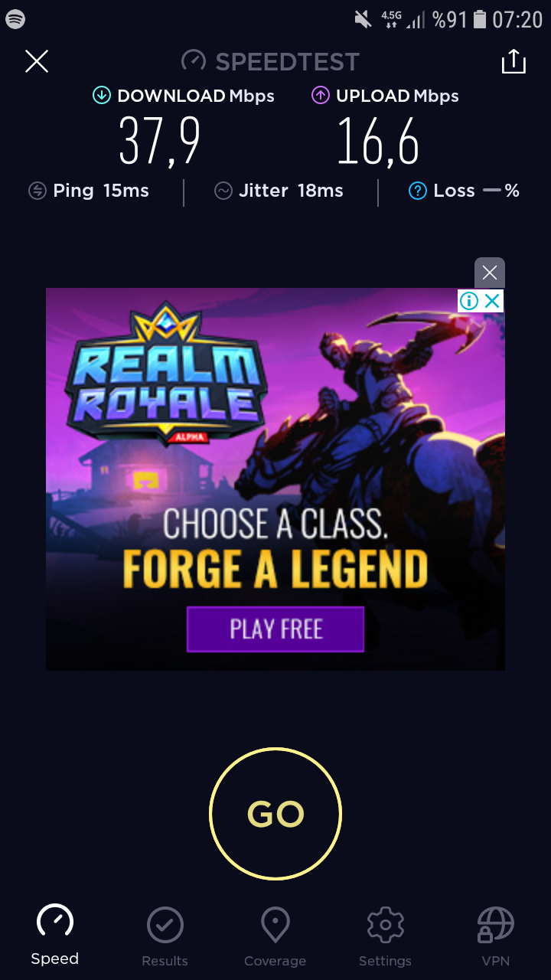Tap the SPEEDTEST title logo
The image size is (551, 980).
point(270,61)
